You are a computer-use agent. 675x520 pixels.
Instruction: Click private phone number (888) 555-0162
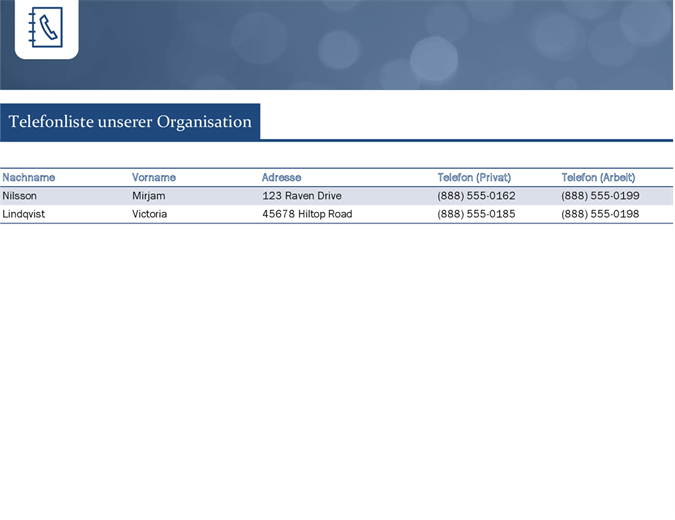click(476, 196)
